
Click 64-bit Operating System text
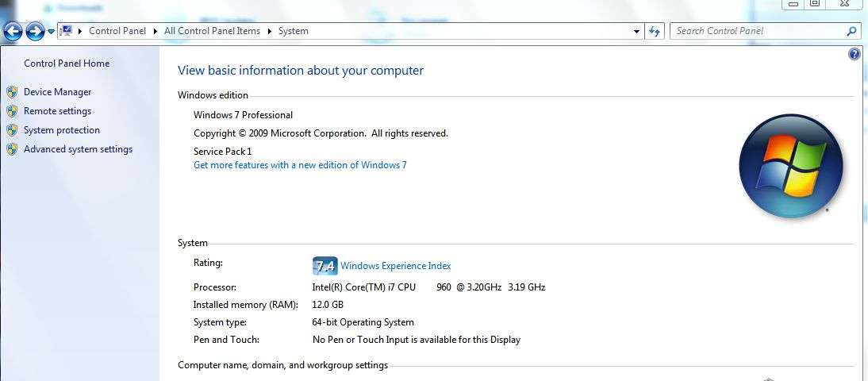click(x=363, y=322)
